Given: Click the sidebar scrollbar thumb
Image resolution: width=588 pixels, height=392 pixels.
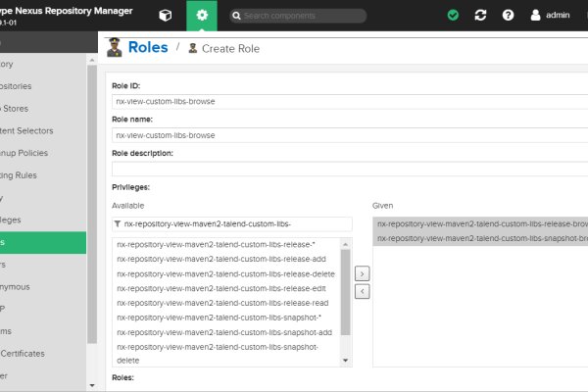Looking at the screenshot, I should click(92, 205).
